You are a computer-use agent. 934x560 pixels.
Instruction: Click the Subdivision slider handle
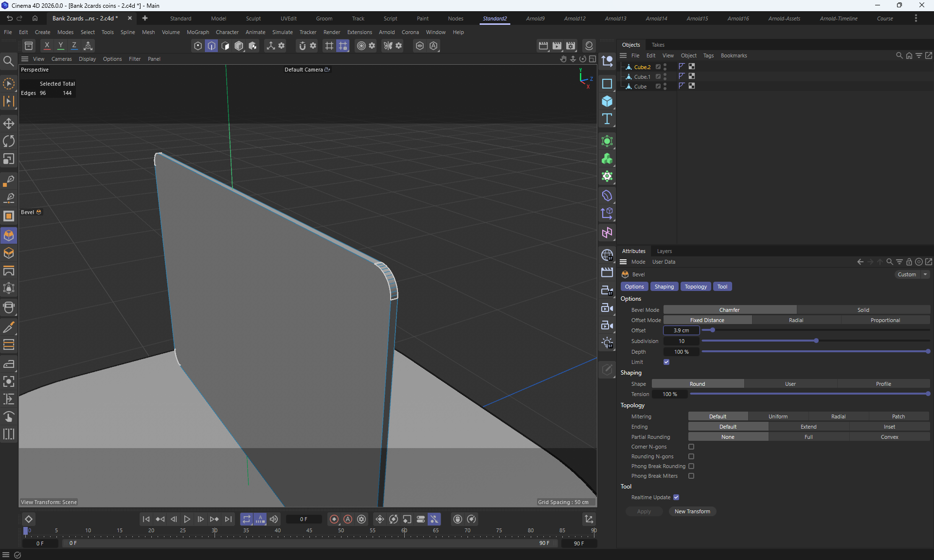click(816, 341)
